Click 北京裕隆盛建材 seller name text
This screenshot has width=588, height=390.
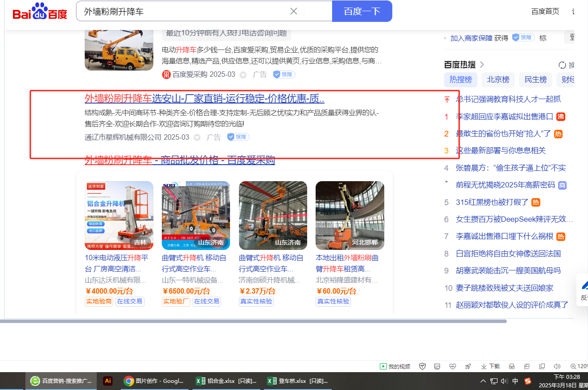346,280
